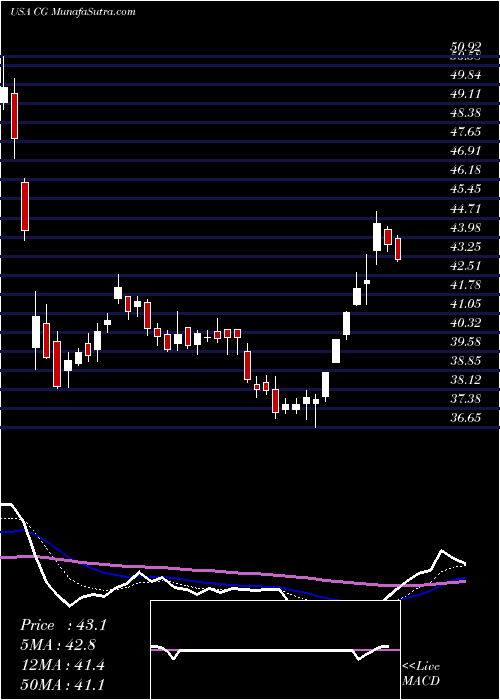Screen dimensions: 500x700
Task: Click the 46.91 price axis label
Action: point(466,151)
